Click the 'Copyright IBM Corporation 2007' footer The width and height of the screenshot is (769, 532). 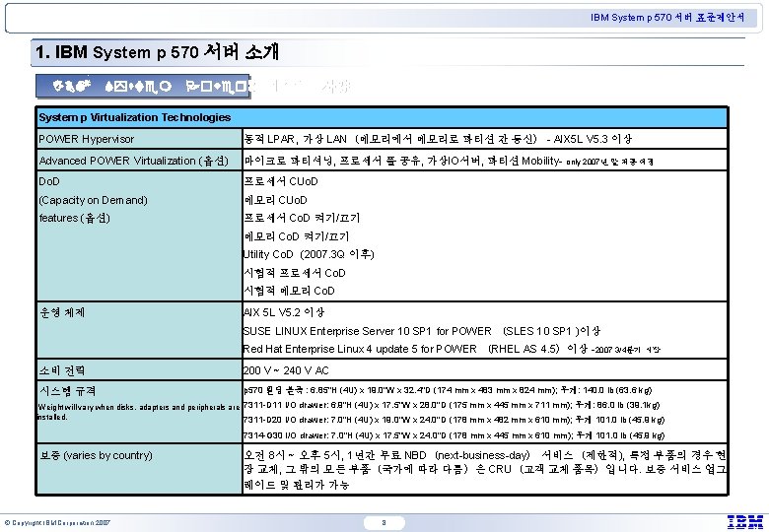(57, 523)
